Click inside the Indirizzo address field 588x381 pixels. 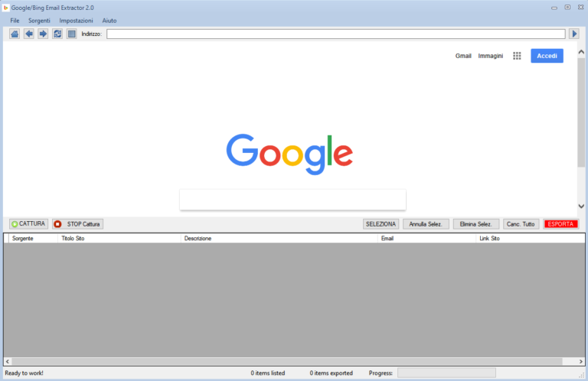[x=335, y=34]
